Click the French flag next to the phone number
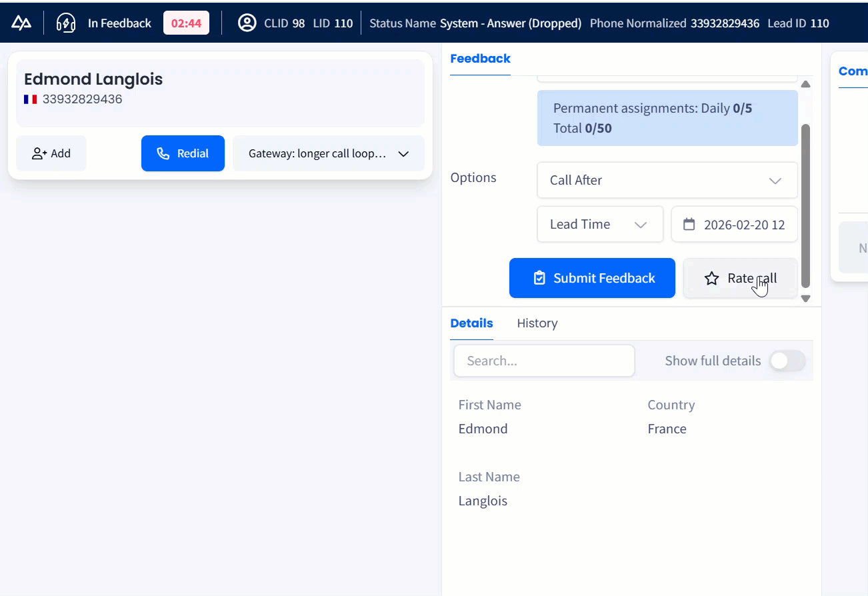 pyautogui.click(x=30, y=99)
